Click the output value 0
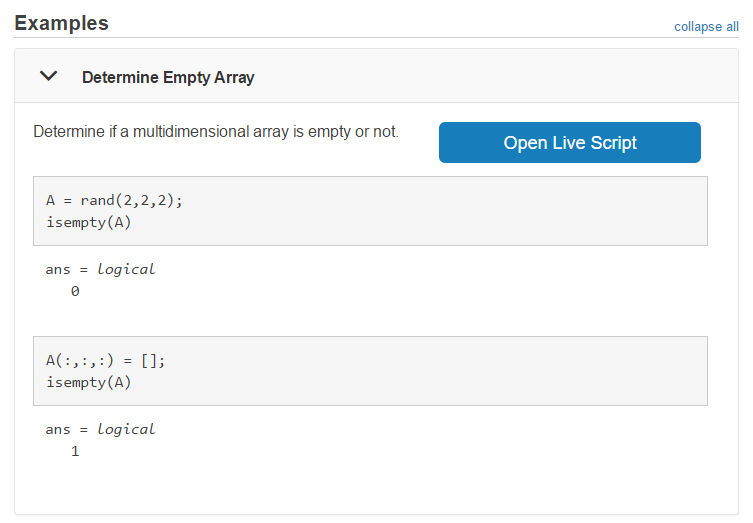The width and height of the screenshot is (753, 523). coord(75,292)
